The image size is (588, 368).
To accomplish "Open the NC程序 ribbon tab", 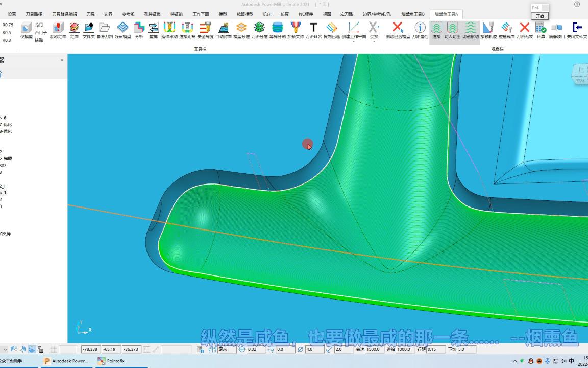I will tap(306, 14).
